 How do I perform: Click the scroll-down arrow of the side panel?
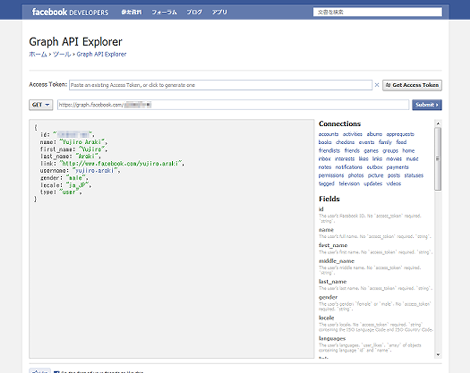point(438,355)
